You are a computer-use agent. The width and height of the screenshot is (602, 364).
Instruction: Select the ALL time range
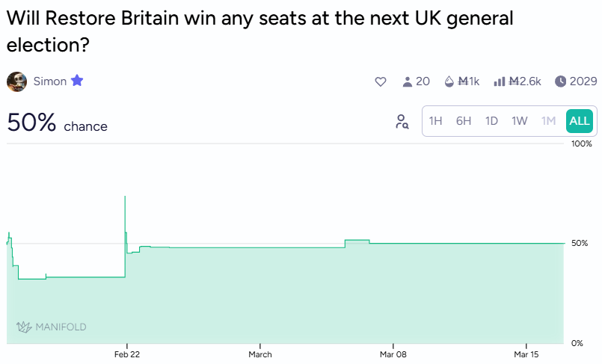(x=580, y=121)
